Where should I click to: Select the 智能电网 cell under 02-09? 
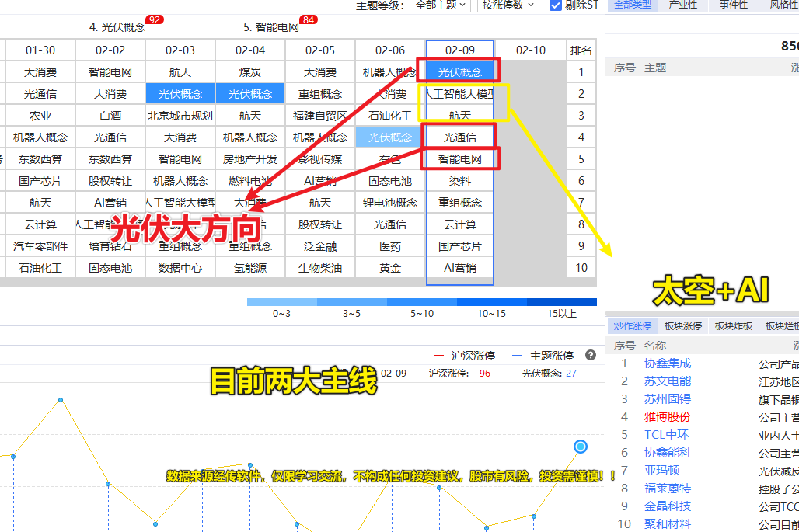coord(460,159)
